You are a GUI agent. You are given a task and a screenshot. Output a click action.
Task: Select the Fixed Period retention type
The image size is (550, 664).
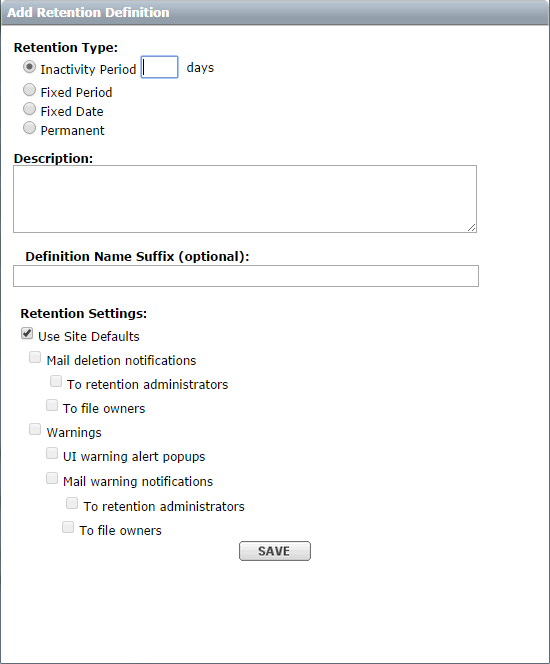pyautogui.click(x=29, y=90)
